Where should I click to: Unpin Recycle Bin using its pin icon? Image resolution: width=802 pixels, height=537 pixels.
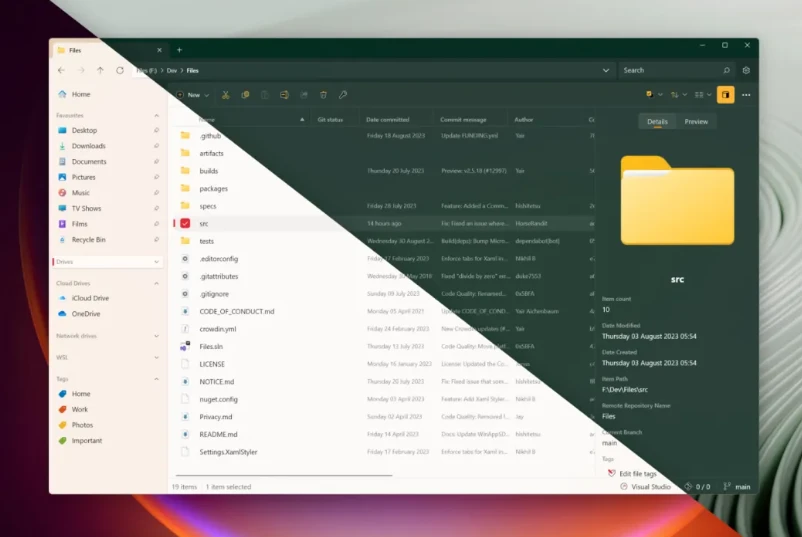(x=157, y=239)
